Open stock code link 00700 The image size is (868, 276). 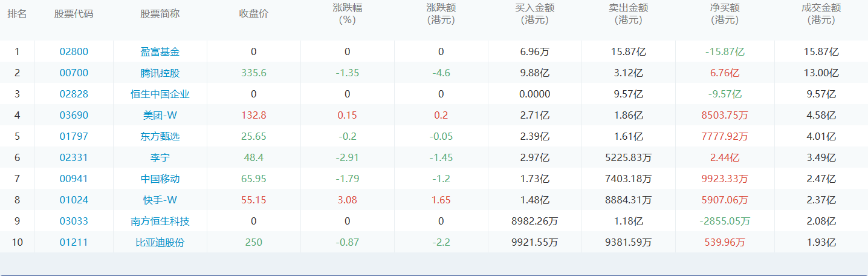tap(74, 73)
